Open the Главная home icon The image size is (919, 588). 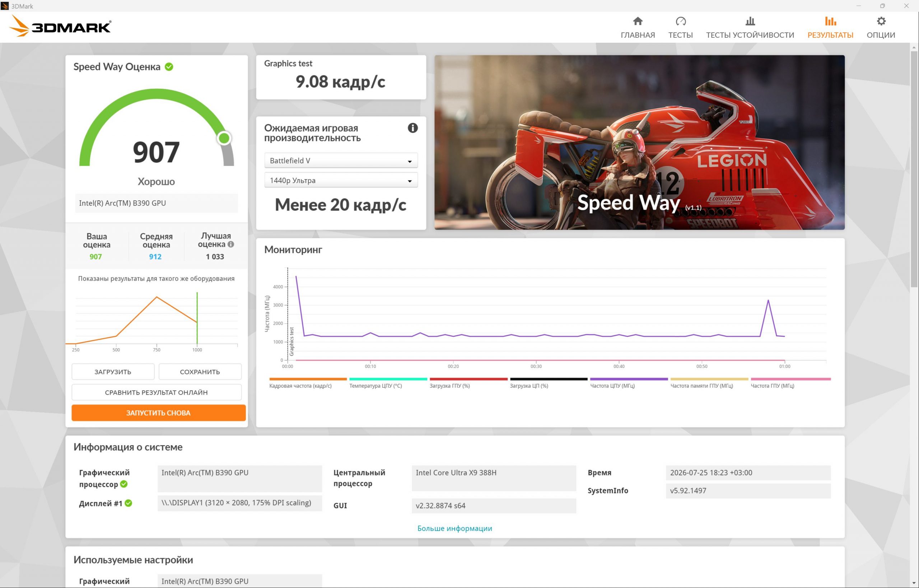(x=638, y=21)
